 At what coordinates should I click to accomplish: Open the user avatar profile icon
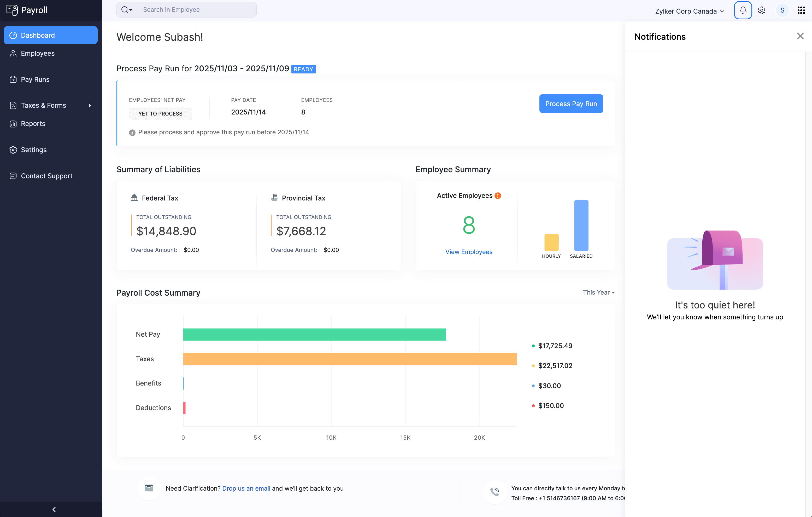[x=782, y=10]
